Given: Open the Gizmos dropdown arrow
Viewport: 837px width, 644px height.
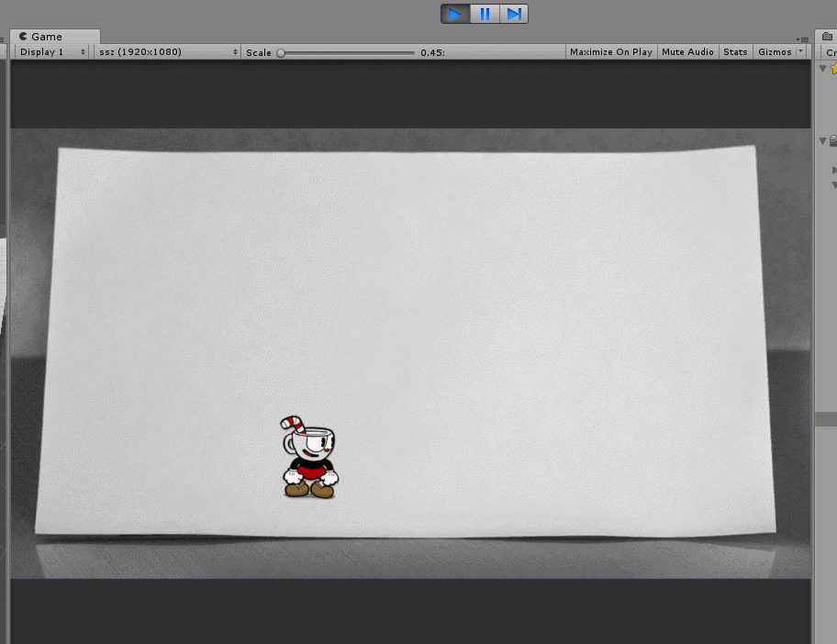Looking at the screenshot, I should pos(800,51).
